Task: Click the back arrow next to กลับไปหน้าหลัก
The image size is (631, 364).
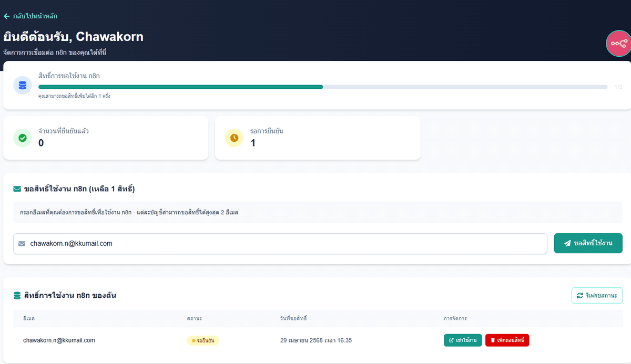Action: click(7, 17)
